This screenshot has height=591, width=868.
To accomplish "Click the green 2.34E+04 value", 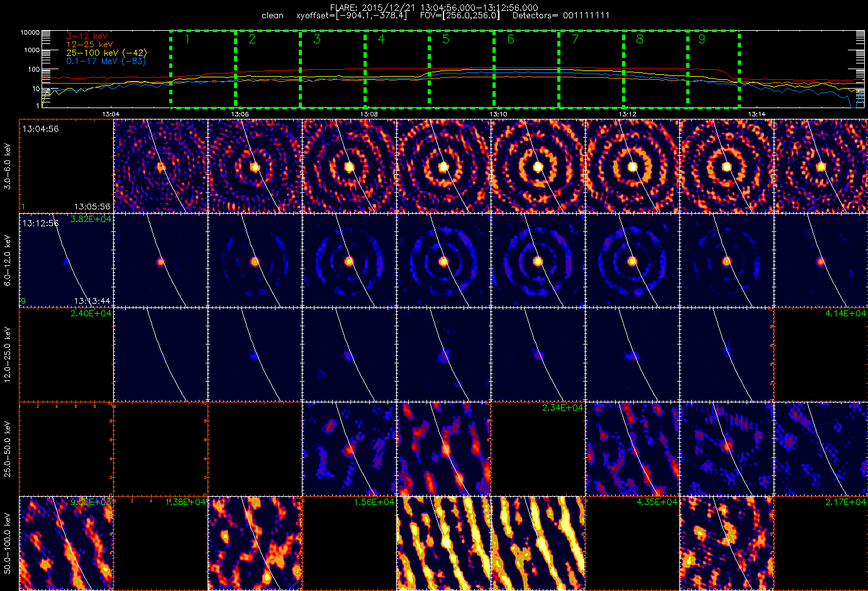I will coord(562,407).
